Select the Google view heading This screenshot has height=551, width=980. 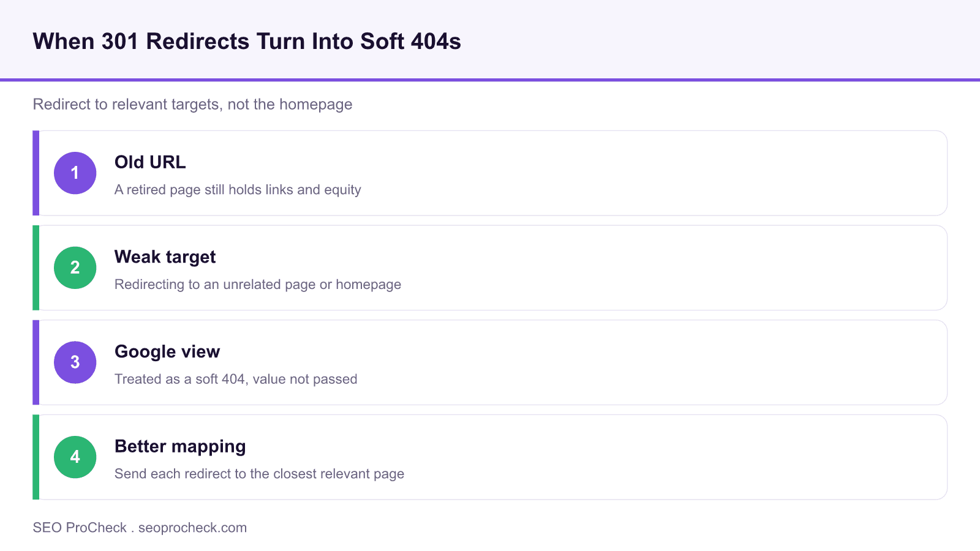pyautogui.click(x=167, y=351)
